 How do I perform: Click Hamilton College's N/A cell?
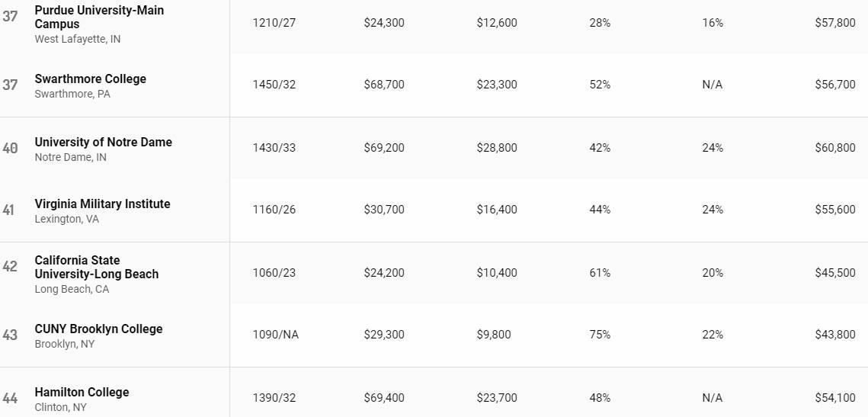(x=712, y=398)
